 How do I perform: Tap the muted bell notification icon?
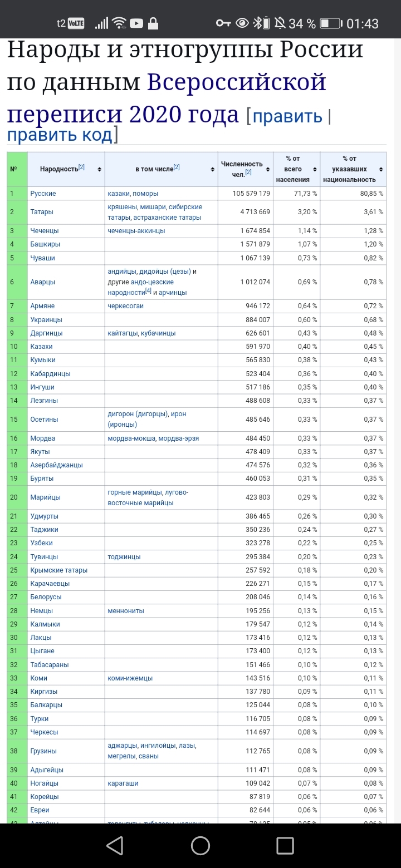[x=280, y=23]
